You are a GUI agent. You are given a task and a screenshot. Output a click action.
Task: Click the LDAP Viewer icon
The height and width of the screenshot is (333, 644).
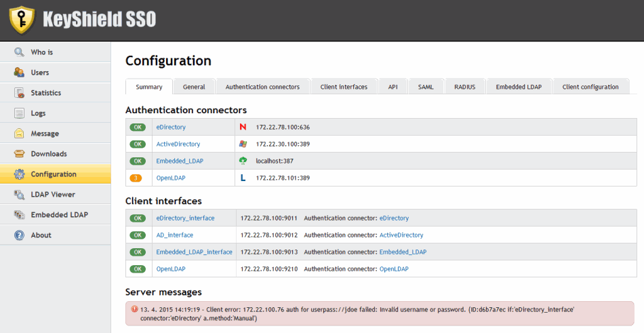(19, 195)
